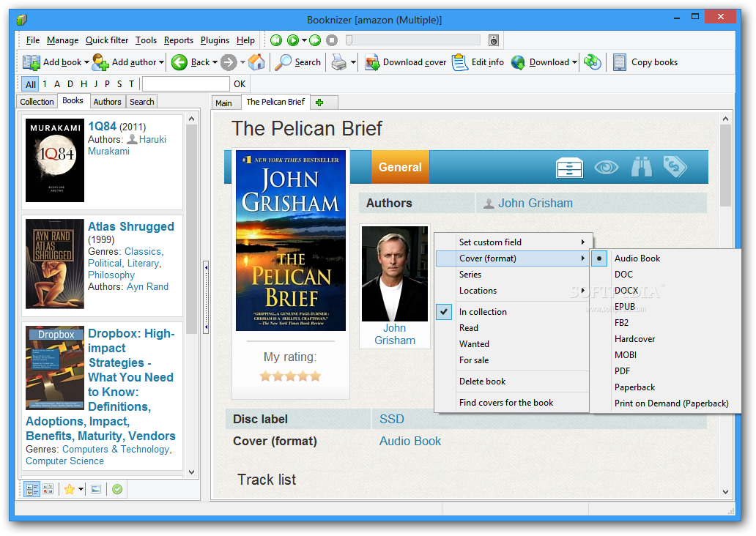Add a new tab with the green plus
756x536 pixels.
(x=319, y=103)
